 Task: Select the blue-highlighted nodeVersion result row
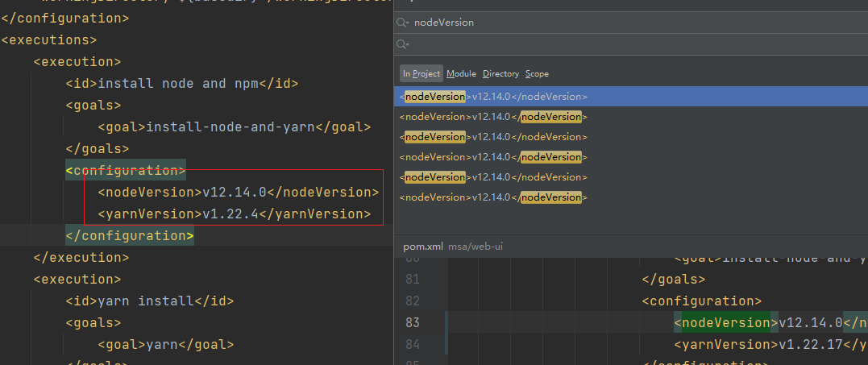[x=631, y=96]
